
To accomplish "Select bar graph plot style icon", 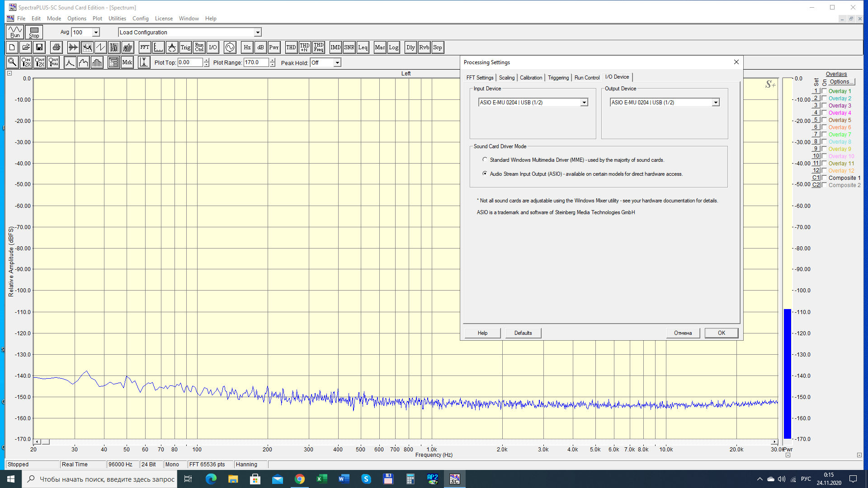I will point(97,62).
